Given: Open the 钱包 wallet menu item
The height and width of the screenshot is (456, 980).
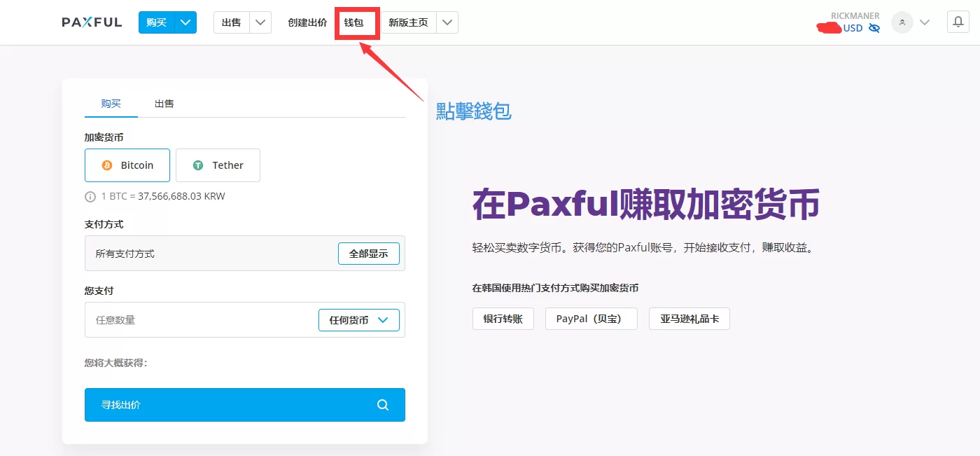Looking at the screenshot, I should pyautogui.click(x=354, y=22).
